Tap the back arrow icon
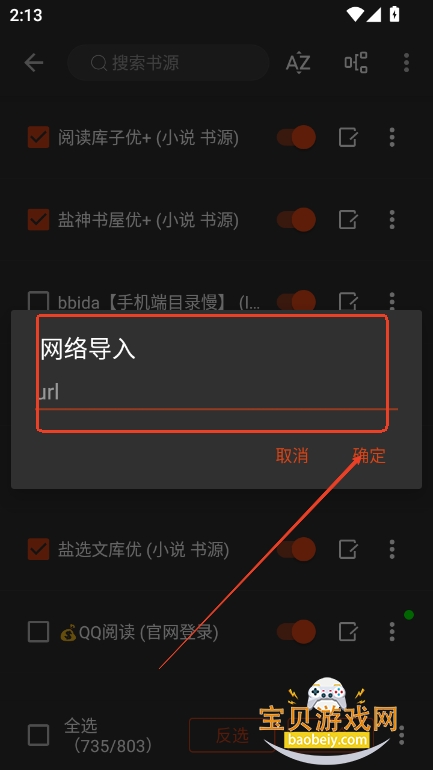433x770 pixels. pyautogui.click(x=34, y=63)
